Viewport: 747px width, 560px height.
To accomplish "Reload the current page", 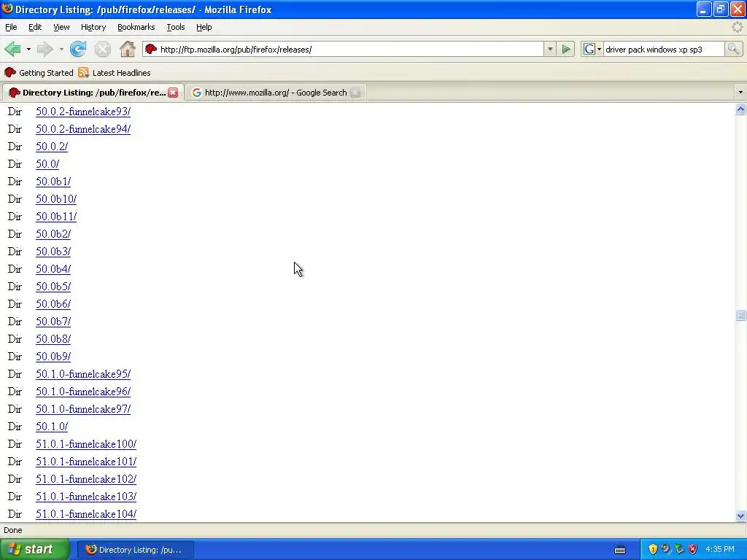I will [x=78, y=49].
